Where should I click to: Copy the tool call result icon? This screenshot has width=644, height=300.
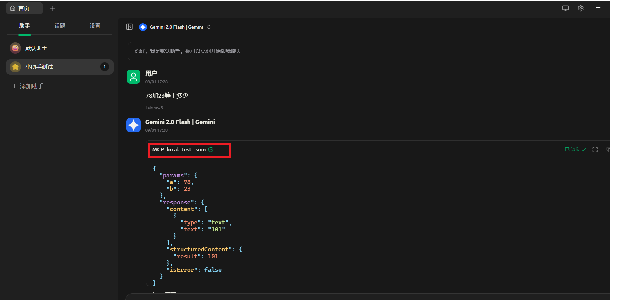(608, 150)
